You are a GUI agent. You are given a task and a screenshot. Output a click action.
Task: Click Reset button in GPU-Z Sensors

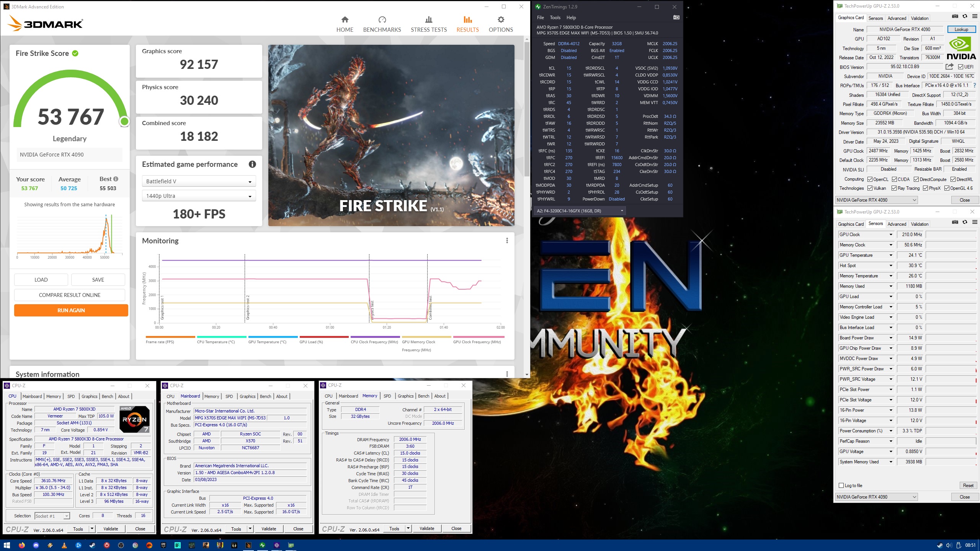point(968,485)
